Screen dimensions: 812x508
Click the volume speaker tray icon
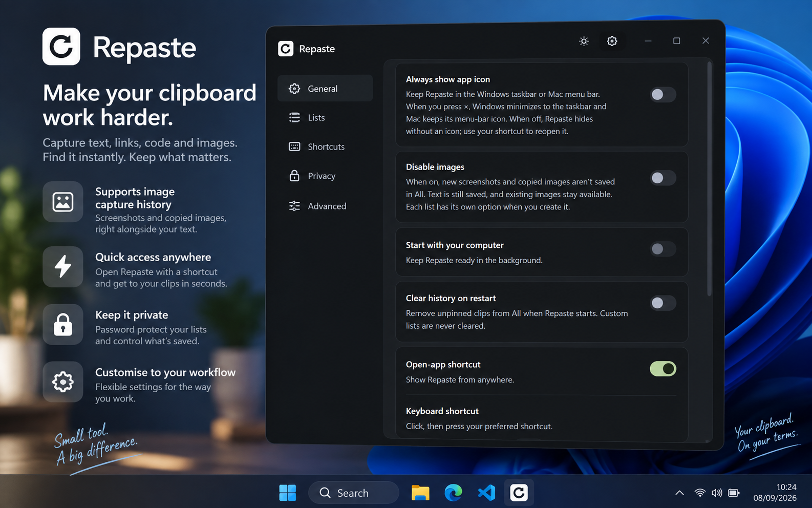point(717,493)
